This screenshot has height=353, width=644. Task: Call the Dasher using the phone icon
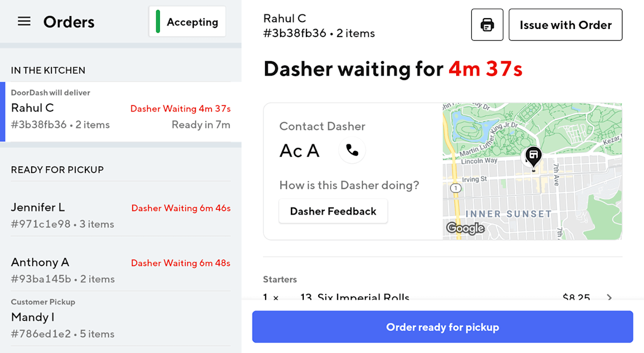pos(352,151)
